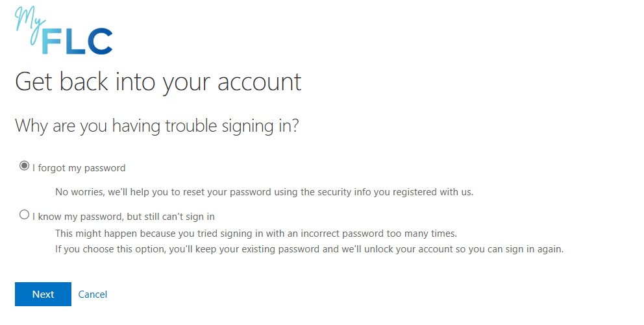Click the letter "F" in the FLC logo

coord(53,42)
